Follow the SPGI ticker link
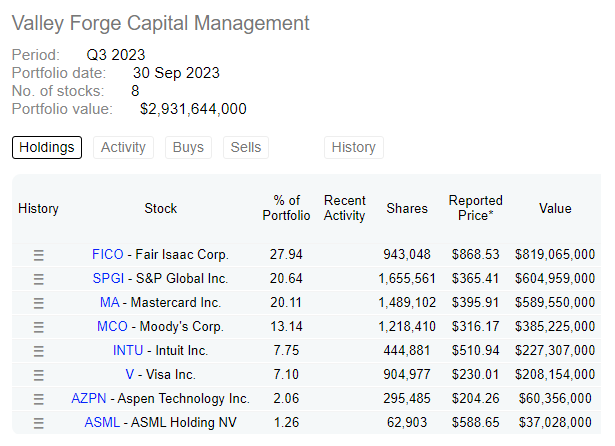Viewport: 615px width, 446px height. 108,279
